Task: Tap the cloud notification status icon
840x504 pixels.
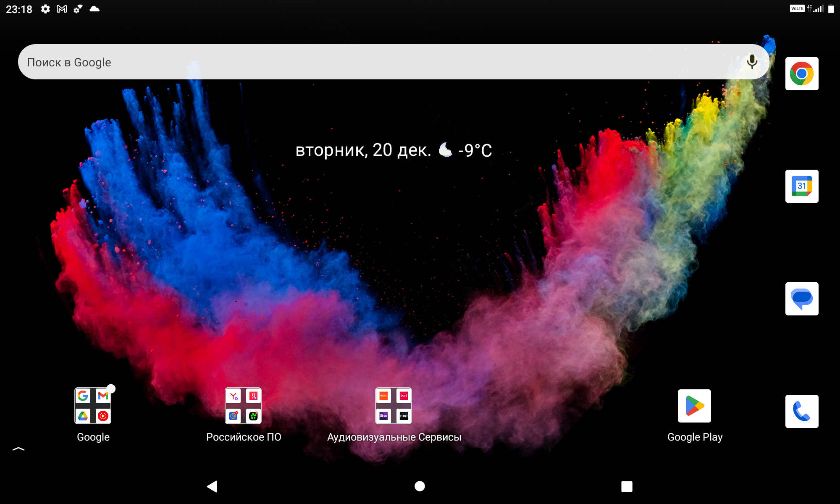Action: [94, 9]
